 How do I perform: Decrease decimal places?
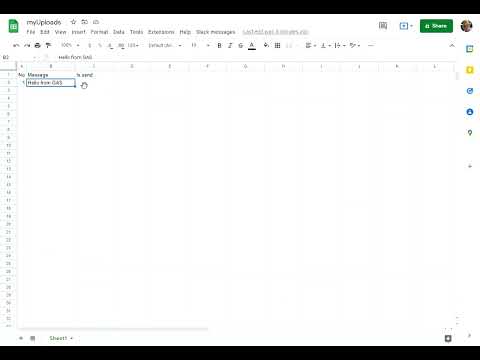coord(110,45)
